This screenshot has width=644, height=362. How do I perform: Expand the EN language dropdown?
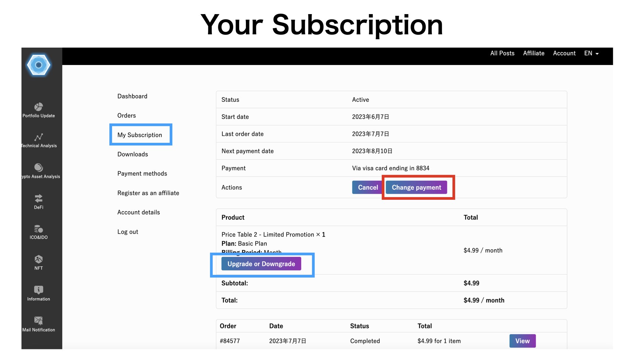click(x=591, y=53)
